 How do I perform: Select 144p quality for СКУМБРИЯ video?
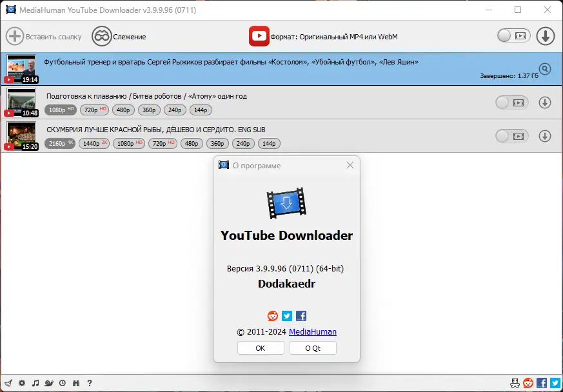pos(270,144)
